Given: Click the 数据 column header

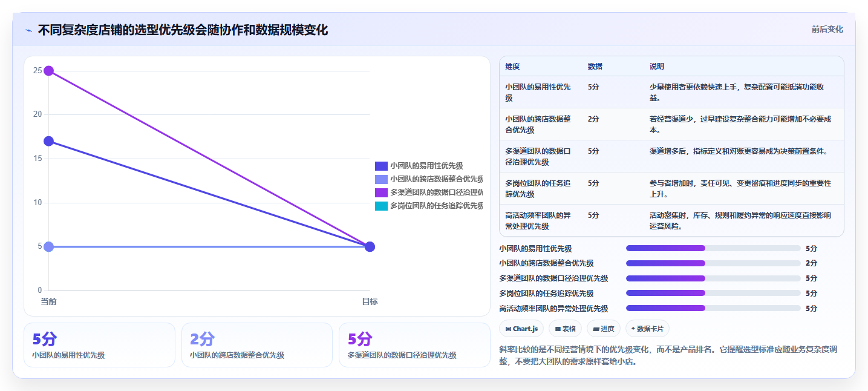Looking at the screenshot, I should [595, 67].
